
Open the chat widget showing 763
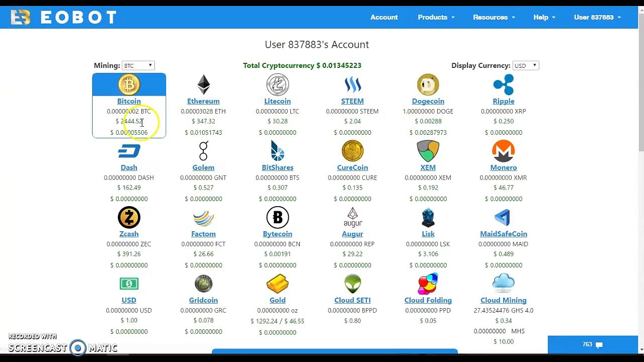coord(593,344)
